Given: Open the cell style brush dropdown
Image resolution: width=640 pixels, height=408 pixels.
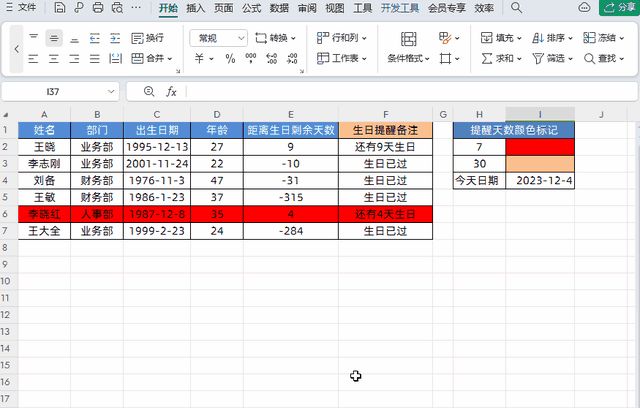Looking at the screenshot, I should coord(449,38).
